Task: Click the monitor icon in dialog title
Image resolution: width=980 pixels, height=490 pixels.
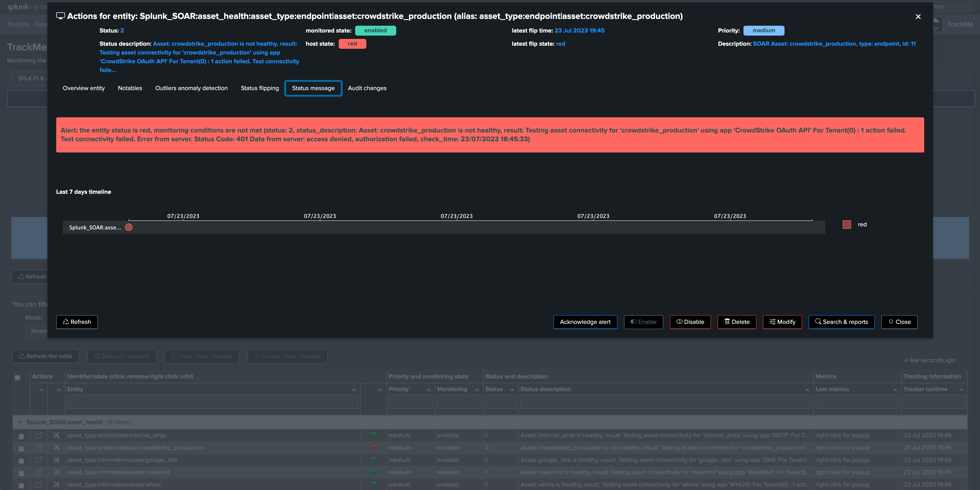Action: (x=60, y=16)
